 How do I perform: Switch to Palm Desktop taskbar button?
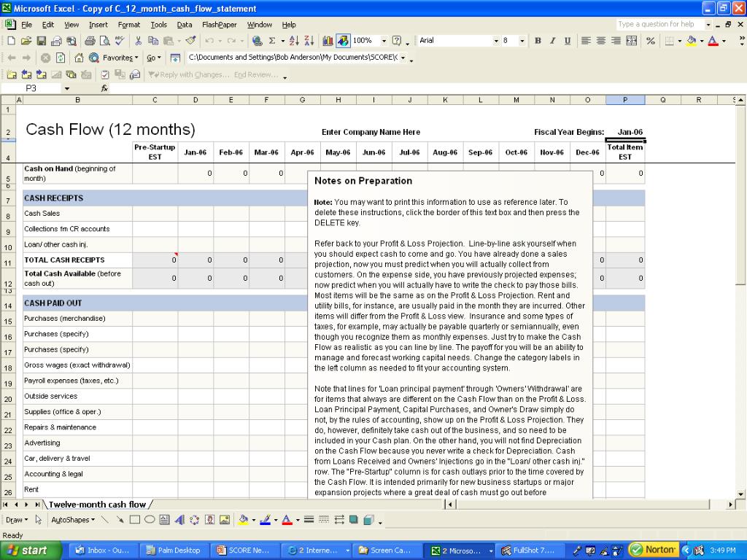(175, 551)
